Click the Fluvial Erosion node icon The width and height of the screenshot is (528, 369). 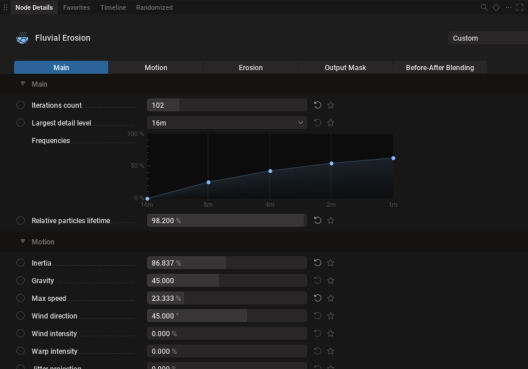[x=22, y=38]
